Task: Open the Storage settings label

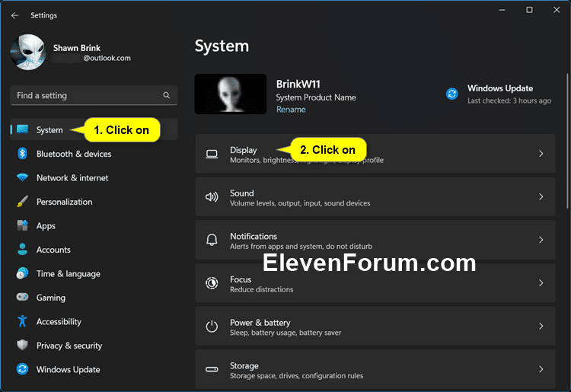Action: (244, 365)
